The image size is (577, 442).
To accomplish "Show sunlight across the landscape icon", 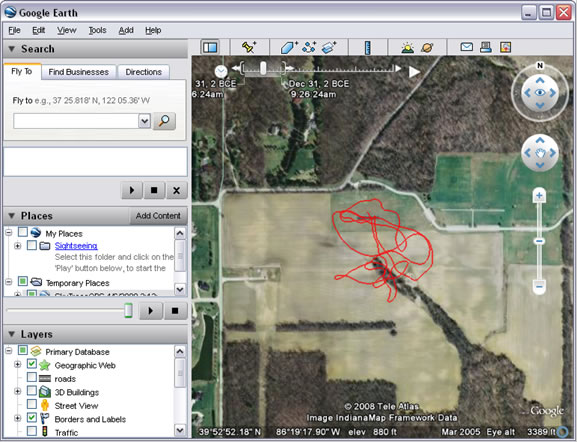I will pyautogui.click(x=407, y=47).
